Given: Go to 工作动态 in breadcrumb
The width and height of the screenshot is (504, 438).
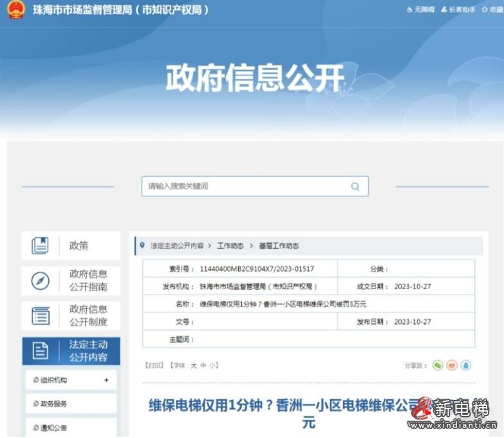Looking at the screenshot, I should pyautogui.click(x=230, y=246).
